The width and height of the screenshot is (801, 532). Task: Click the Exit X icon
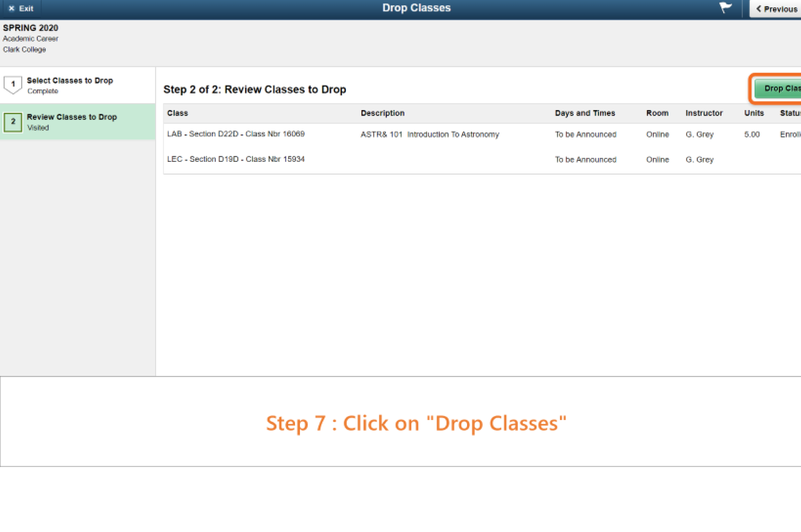12,8
